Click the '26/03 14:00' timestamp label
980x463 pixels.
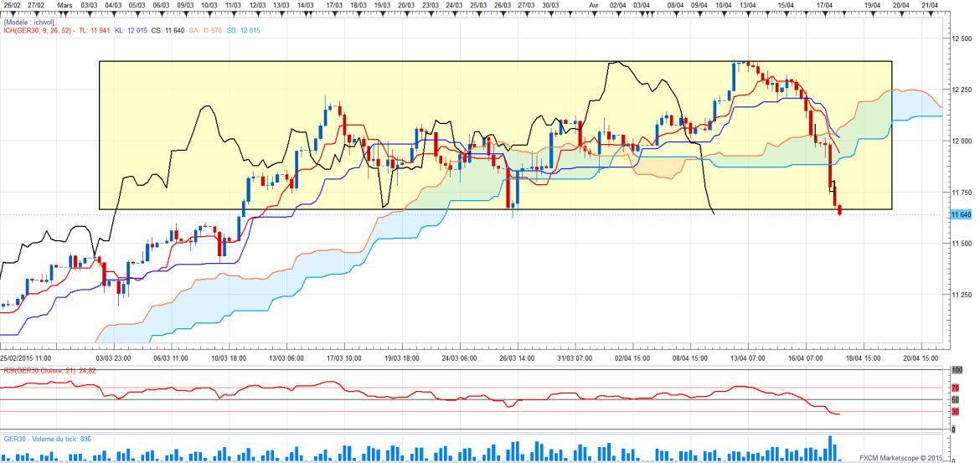517,358
